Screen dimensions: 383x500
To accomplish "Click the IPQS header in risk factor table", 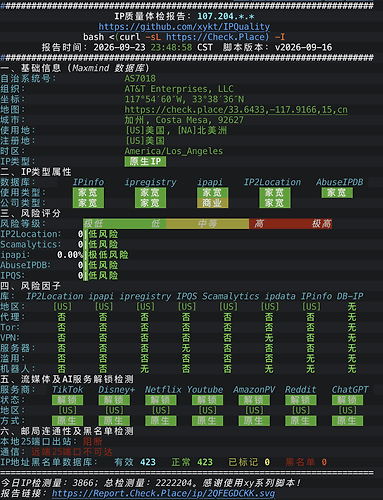I will pos(187,296).
